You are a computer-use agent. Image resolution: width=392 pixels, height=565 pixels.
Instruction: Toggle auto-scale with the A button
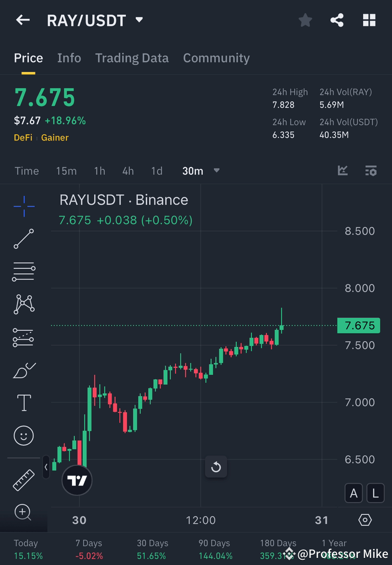[354, 493]
